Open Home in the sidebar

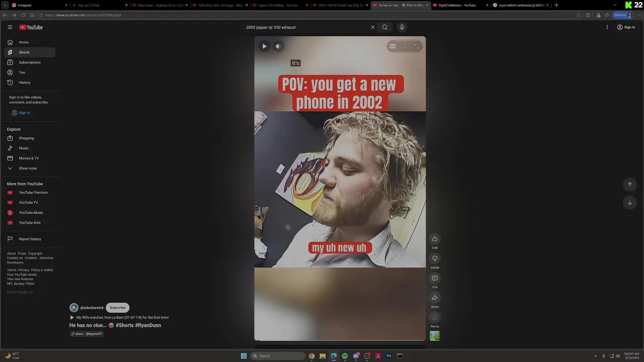[x=30, y=42]
